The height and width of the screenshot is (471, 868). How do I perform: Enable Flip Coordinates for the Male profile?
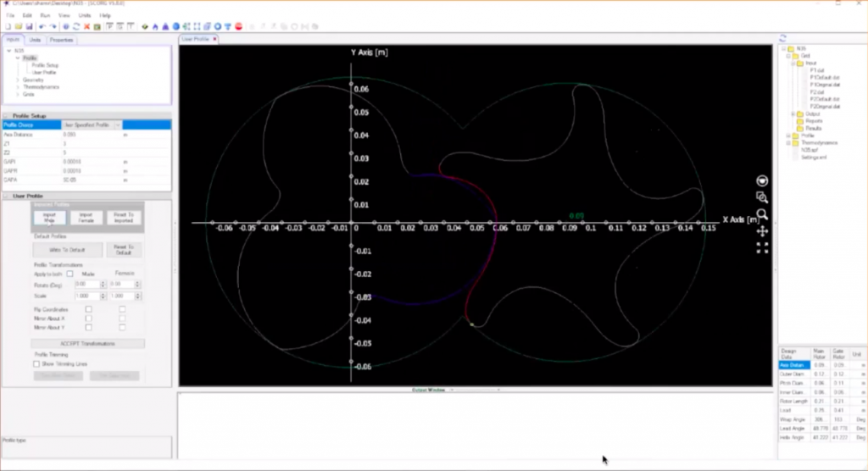88,309
